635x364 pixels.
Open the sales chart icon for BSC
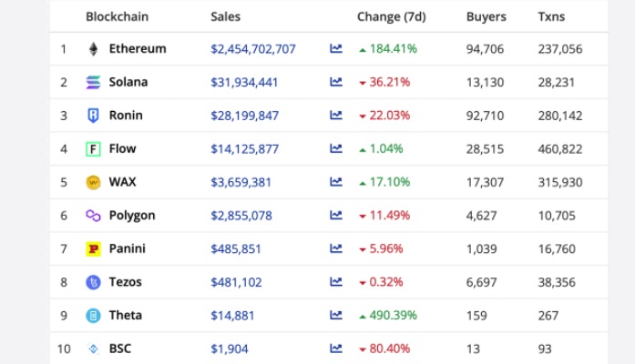coord(336,349)
